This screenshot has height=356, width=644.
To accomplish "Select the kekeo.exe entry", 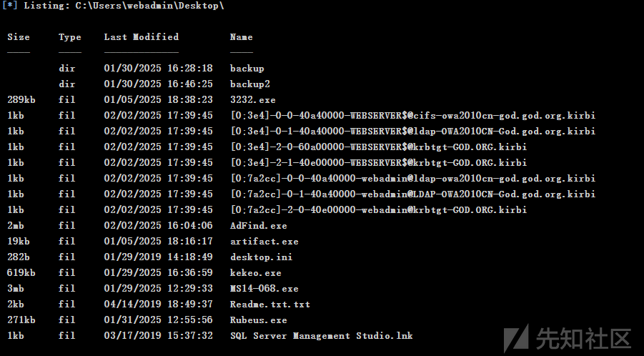I will pyautogui.click(x=255, y=272).
